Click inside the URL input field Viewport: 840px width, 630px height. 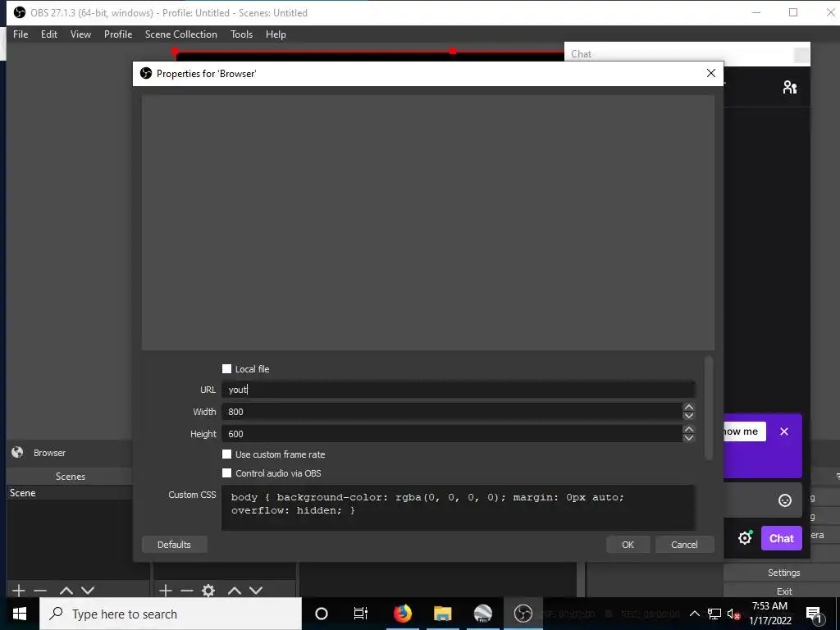tap(458, 390)
